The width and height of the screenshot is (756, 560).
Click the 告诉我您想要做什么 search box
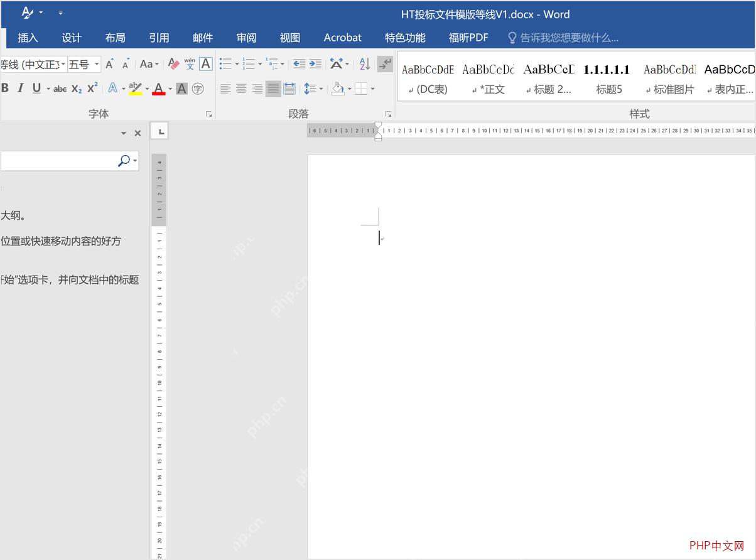[563, 38]
